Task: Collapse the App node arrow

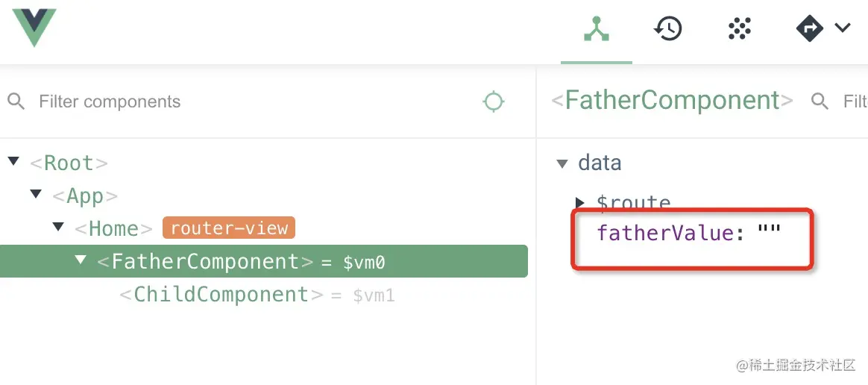Action: 36,194
